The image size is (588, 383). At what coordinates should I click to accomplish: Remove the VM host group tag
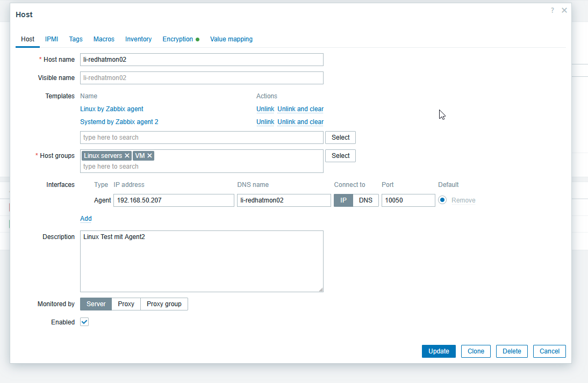coord(150,156)
